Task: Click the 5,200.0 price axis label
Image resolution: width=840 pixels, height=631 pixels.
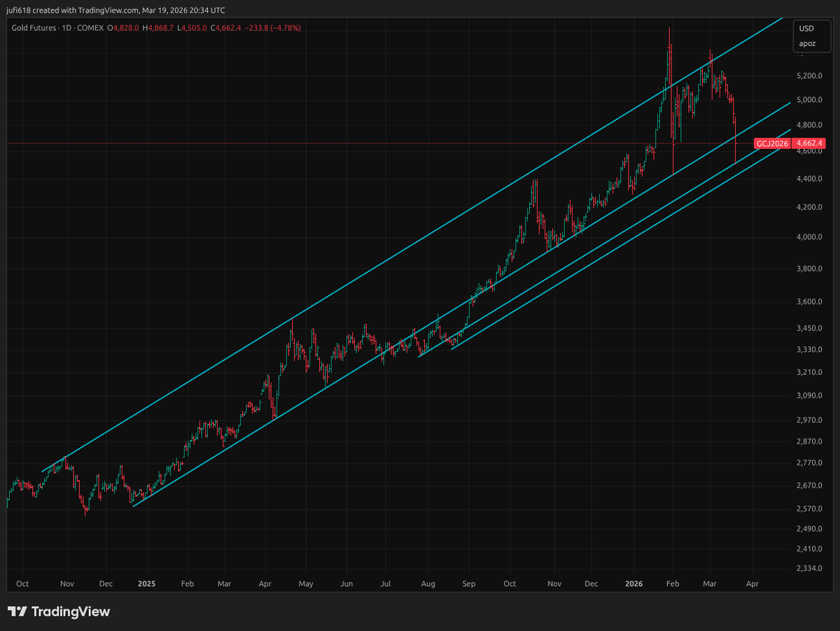Action: (811, 76)
